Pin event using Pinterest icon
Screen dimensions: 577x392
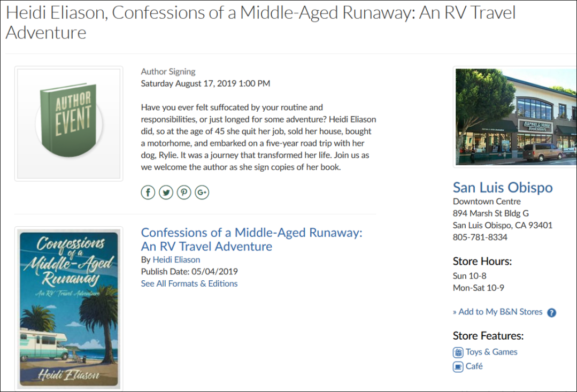tap(184, 193)
